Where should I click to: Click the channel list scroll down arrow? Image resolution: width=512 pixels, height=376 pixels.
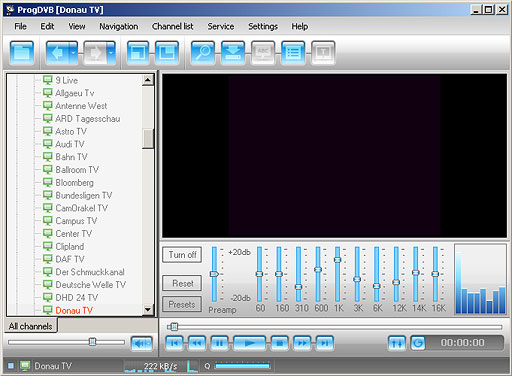pyautogui.click(x=148, y=310)
